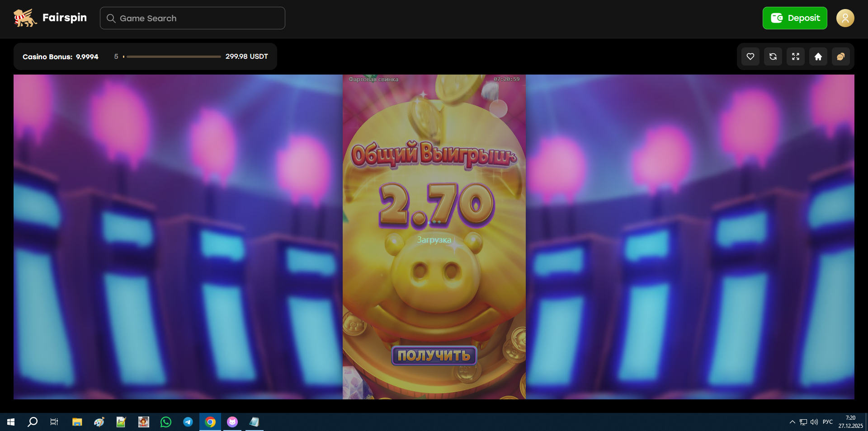
Task: Open support chat bubble icon
Action: click(840, 56)
